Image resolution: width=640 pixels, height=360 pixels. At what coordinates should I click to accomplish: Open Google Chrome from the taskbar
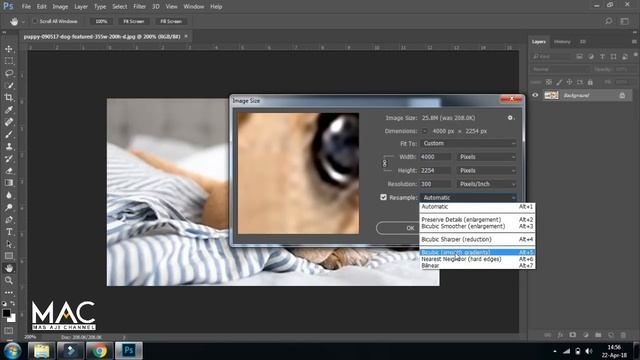(x=99, y=351)
